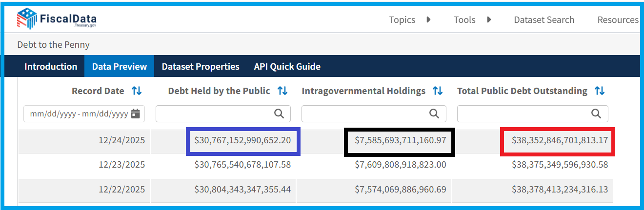Click search icon in Debt Held filter

point(279,114)
